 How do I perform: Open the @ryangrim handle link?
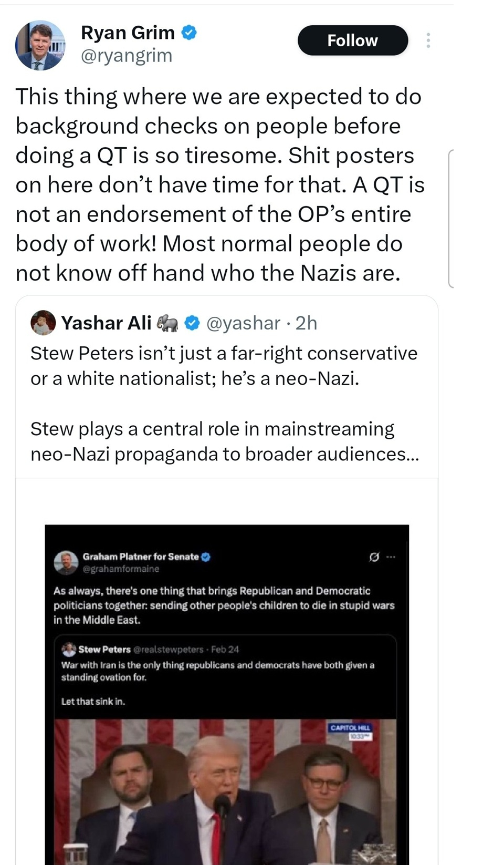(x=127, y=56)
